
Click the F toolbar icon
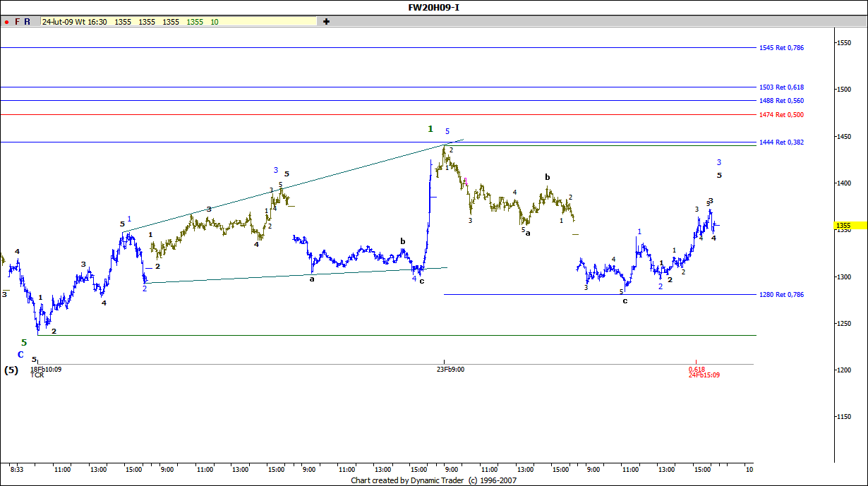(17, 22)
